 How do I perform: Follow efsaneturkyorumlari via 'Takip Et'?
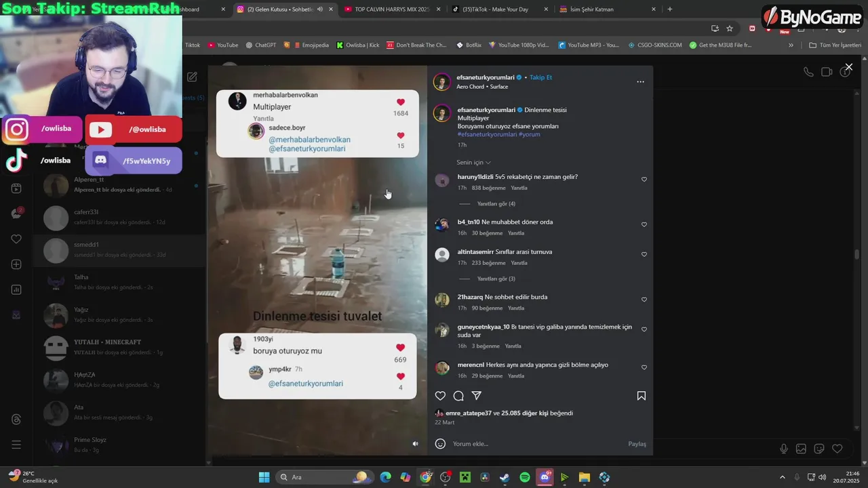tap(540, 77)
